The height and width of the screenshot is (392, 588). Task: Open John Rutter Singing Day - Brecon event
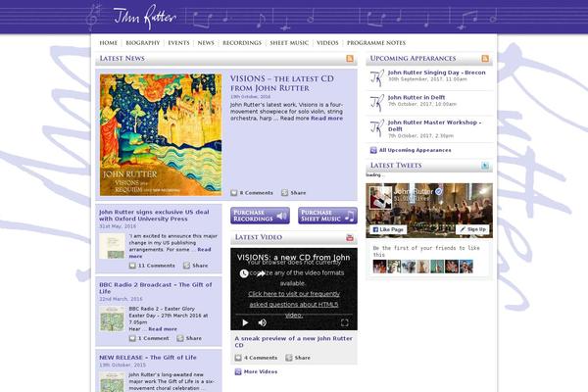tap(436, 73)
